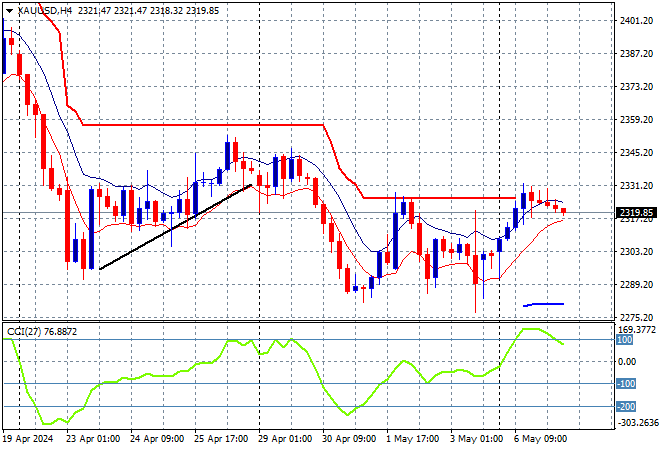The width and height of the screenshot is (660, 450).
Task: Click the 30 Apr 09:00 time label
Action: (x=349, y=439)
